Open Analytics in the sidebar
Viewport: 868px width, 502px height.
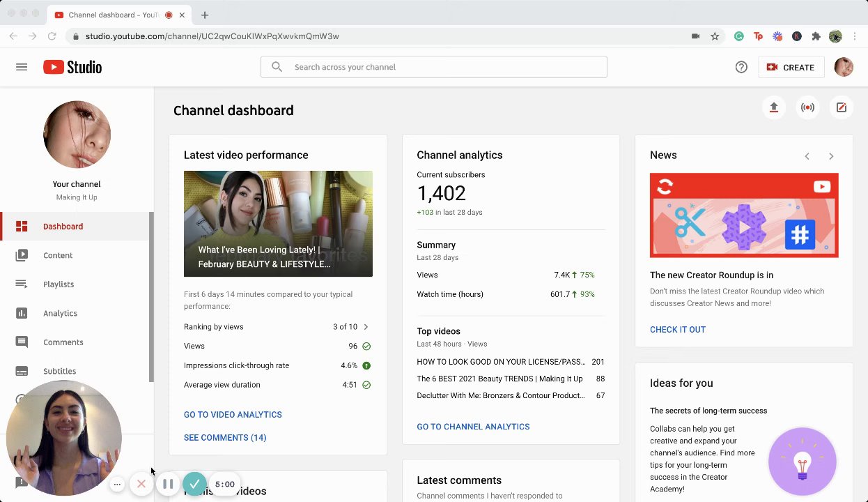[x=75, y=313]
